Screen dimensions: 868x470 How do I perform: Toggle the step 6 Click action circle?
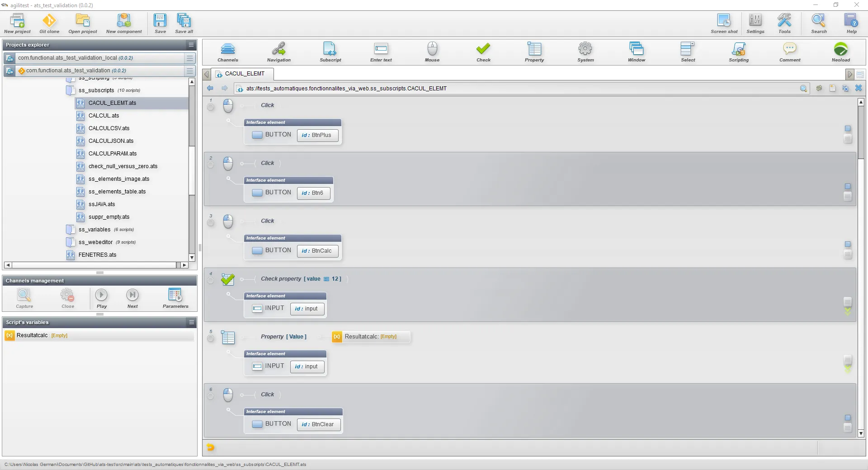pos(211,396)
